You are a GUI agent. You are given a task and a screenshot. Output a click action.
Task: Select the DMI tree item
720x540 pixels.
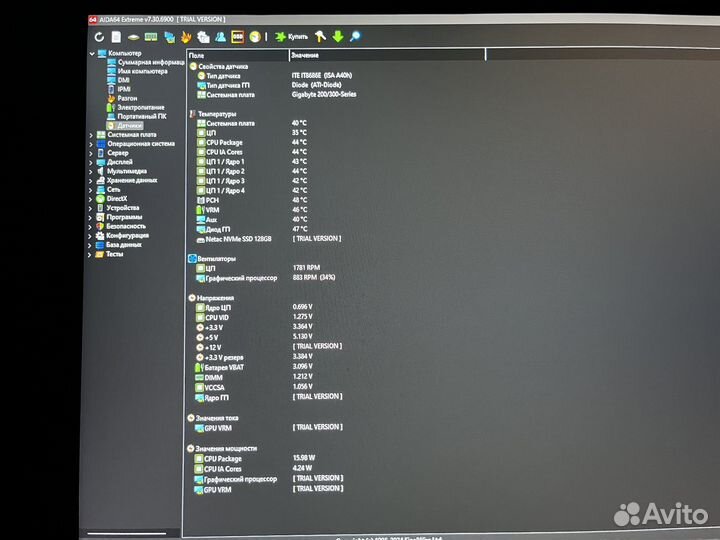118,80
